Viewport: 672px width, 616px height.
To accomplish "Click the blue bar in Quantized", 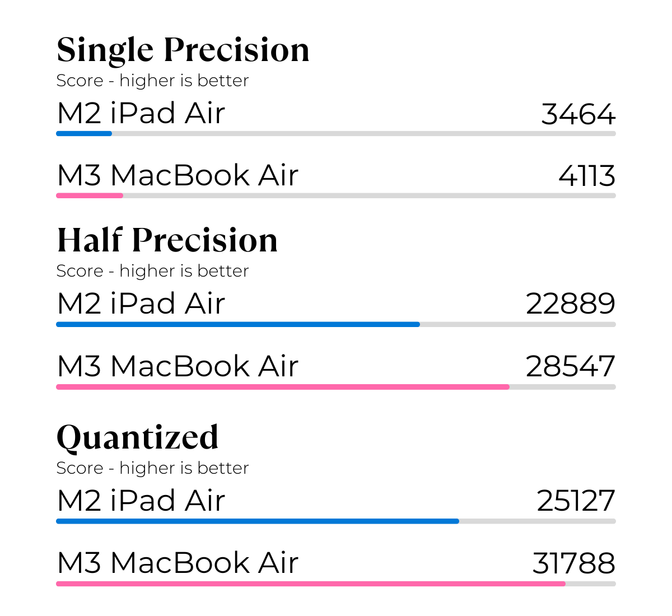I will (x=258, y=521).
